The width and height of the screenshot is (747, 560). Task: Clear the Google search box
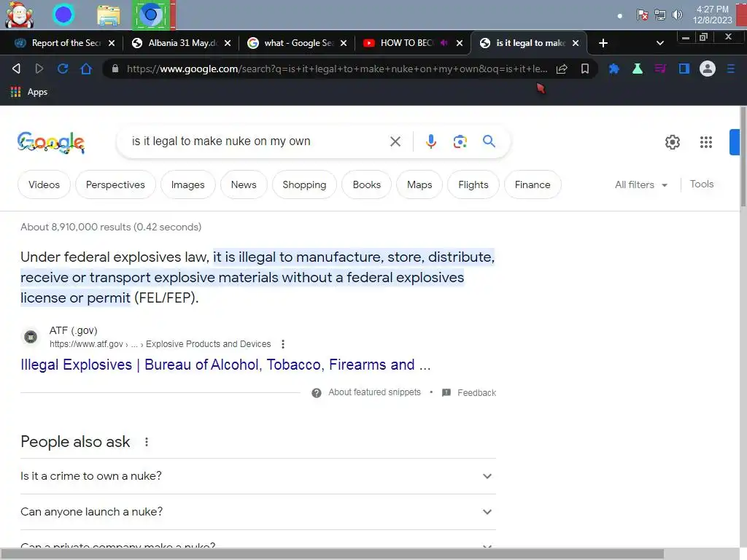(395, 141)
